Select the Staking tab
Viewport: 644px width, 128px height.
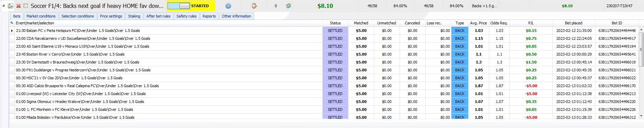[134, 16]
